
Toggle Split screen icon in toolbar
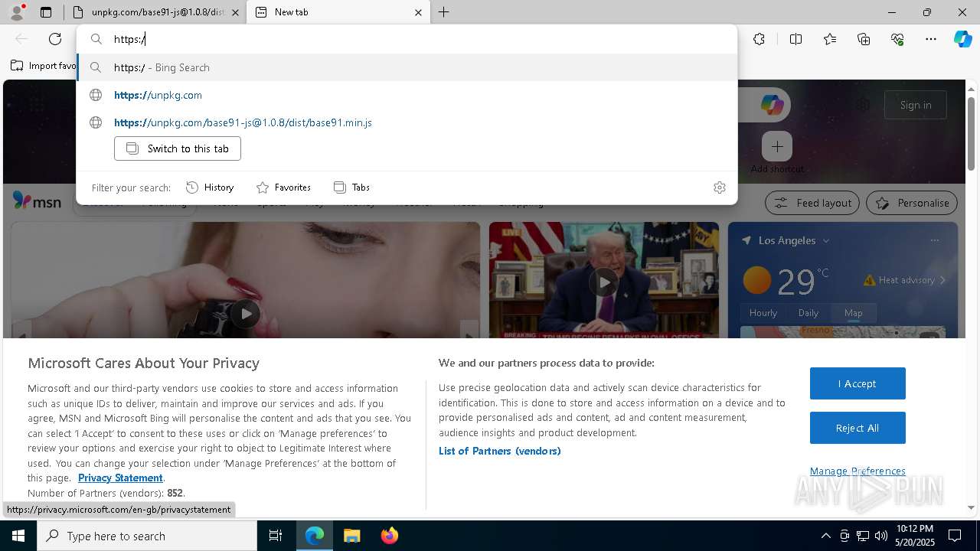(x=795, y=39)
